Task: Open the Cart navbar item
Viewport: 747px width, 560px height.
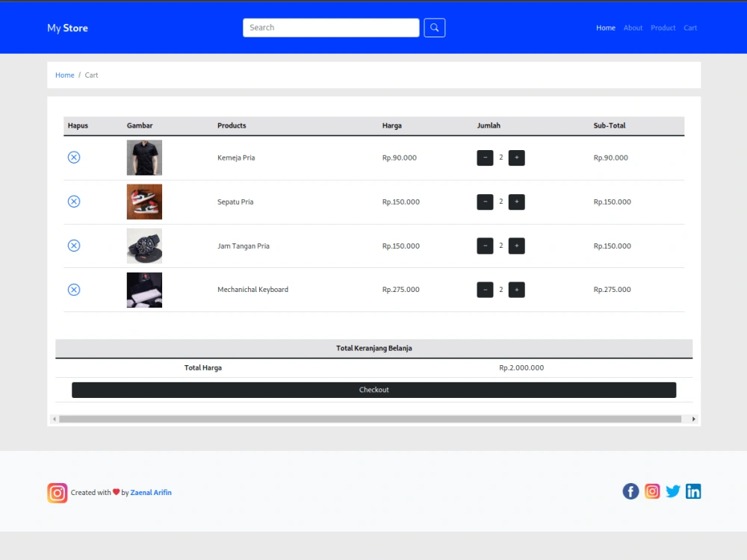Action: pyautogui.click(x=689, y=28)
